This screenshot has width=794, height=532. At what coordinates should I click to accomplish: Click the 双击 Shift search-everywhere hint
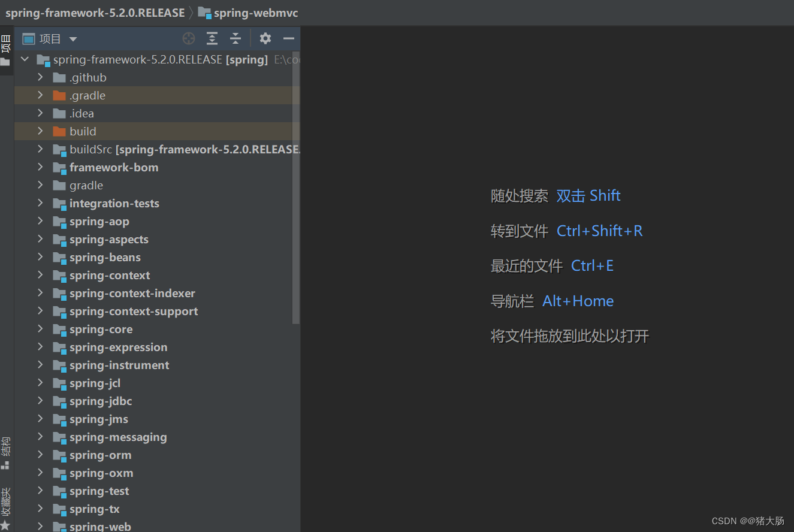pyautogui.click(x=588, y=196)
